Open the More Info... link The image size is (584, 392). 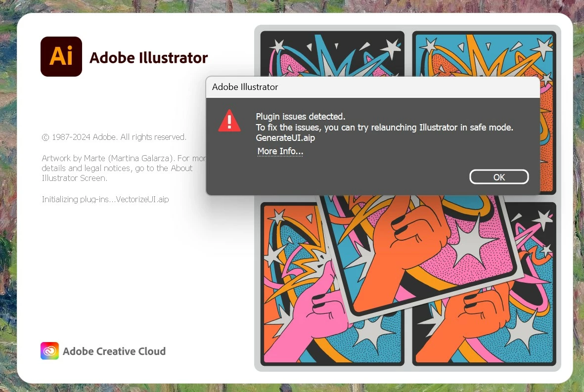pos(280,151)
